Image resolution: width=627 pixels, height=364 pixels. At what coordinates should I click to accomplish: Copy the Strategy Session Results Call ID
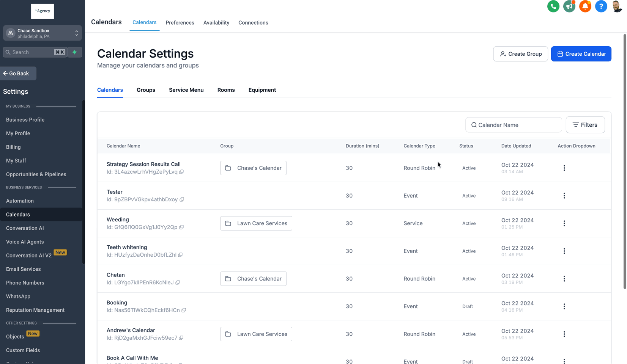coord(181,172)
